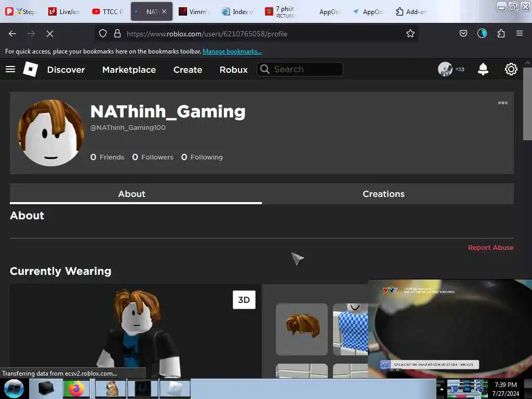Screen dimensions: 532x399
Task: Open Create in Roblox navbar
Action: (x=188, y=70)
